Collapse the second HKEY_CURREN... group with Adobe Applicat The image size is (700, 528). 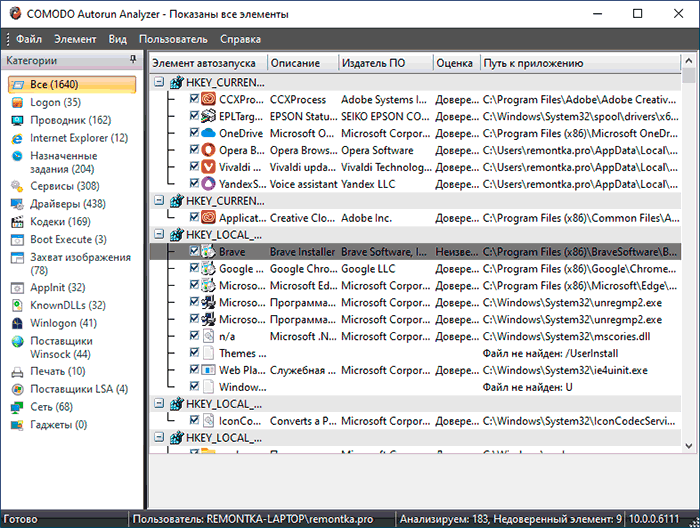159,200
